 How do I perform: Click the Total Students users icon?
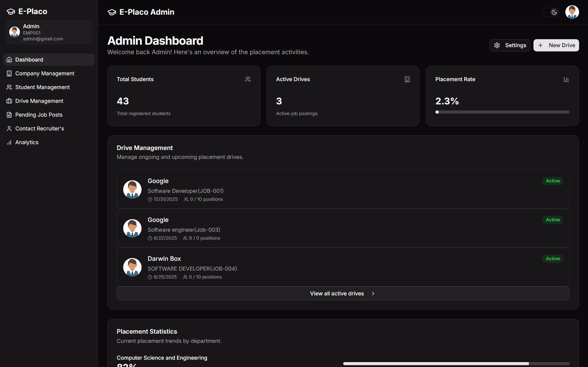tap(248, 79)
